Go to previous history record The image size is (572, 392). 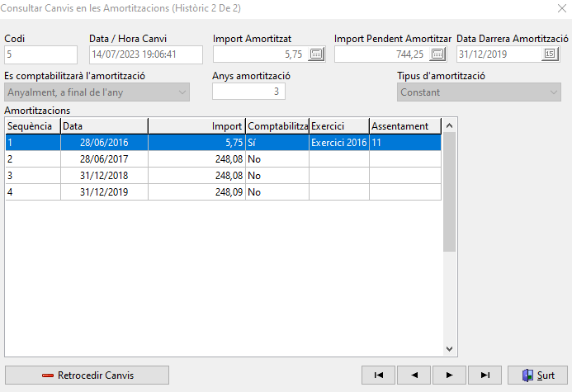pyautogui.click(x=414, y=375)
